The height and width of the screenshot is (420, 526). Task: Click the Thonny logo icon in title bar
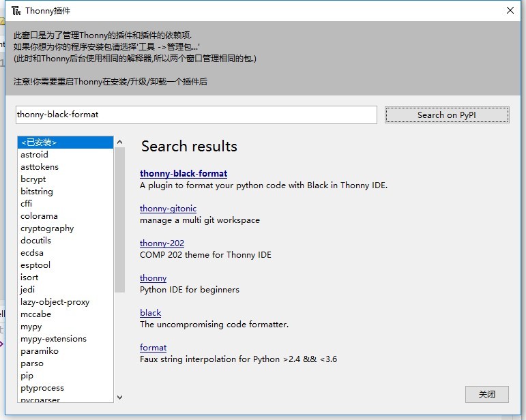pyautogui.click(x=16, y=11)
